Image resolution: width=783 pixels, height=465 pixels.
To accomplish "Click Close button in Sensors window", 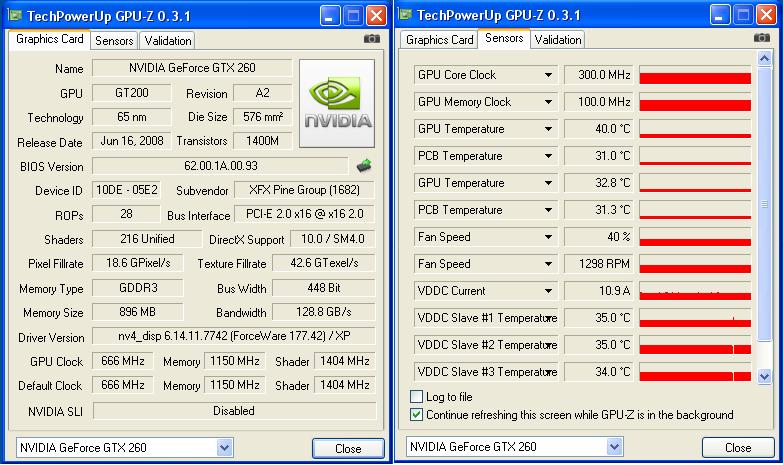I will coord(738,448).
